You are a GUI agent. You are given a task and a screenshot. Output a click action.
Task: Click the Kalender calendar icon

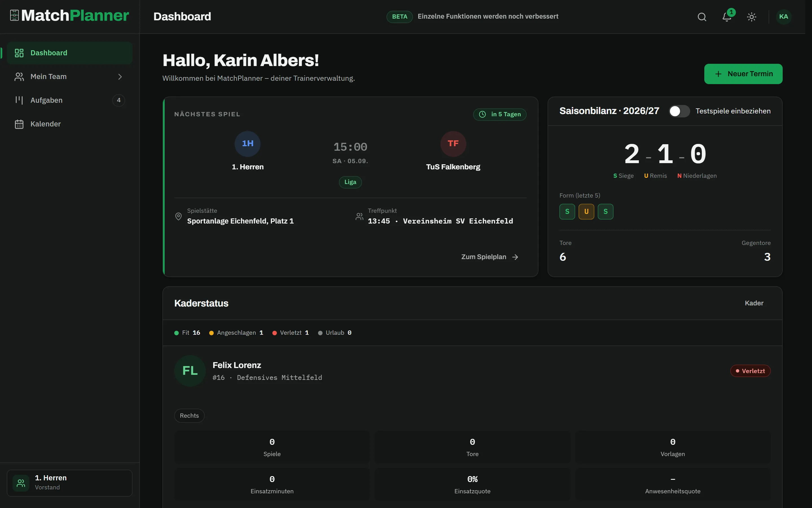19,124
